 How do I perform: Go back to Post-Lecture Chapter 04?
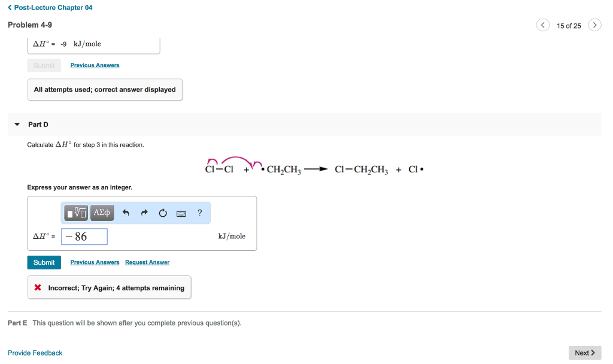pyautogui.click(x=50, y=8)
